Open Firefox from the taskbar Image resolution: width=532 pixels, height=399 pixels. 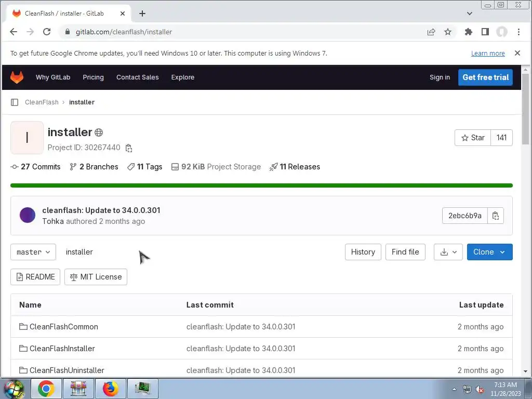(x=110, y=389)
